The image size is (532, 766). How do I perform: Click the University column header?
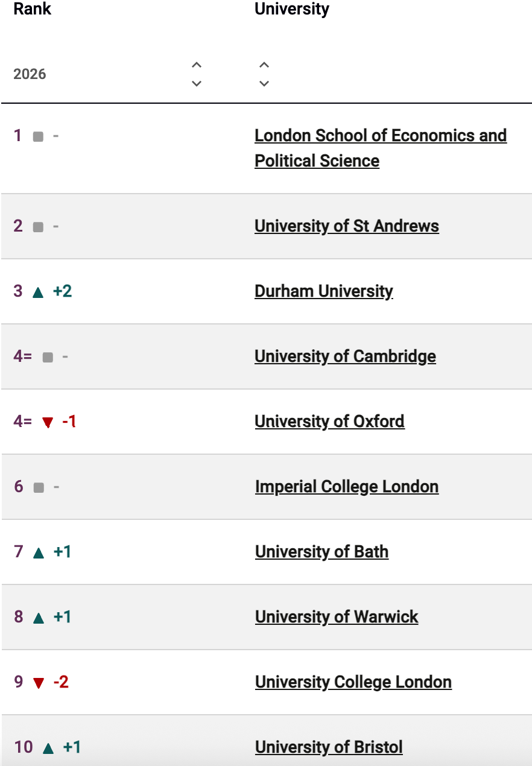pos(292,9)
